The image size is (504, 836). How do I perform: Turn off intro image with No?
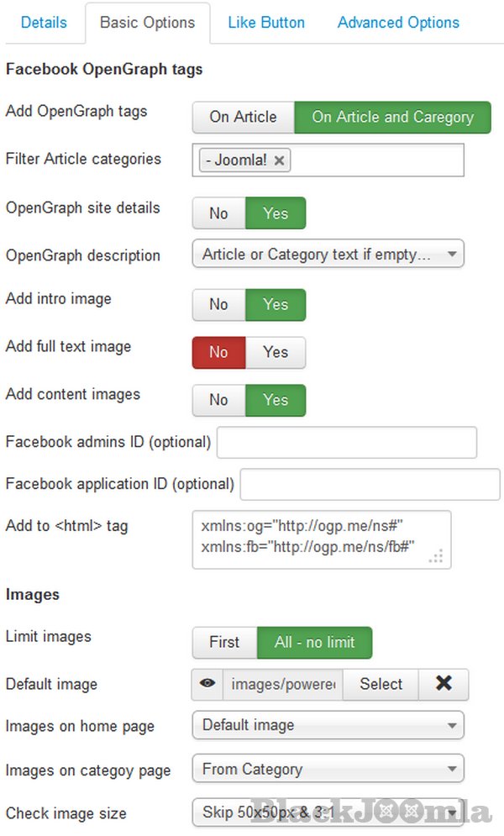click(218, 304)
